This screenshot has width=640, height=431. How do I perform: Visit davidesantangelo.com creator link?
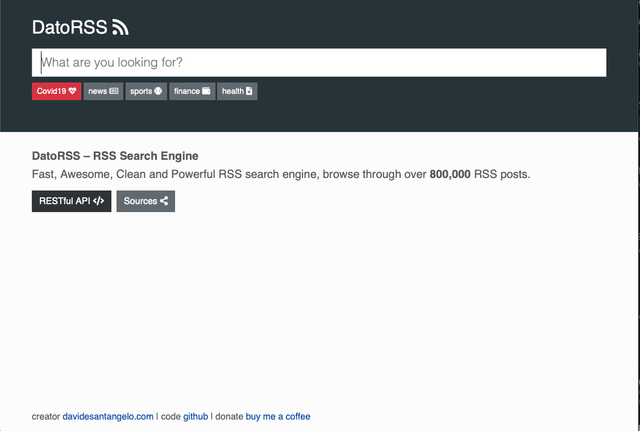(108, 416)
